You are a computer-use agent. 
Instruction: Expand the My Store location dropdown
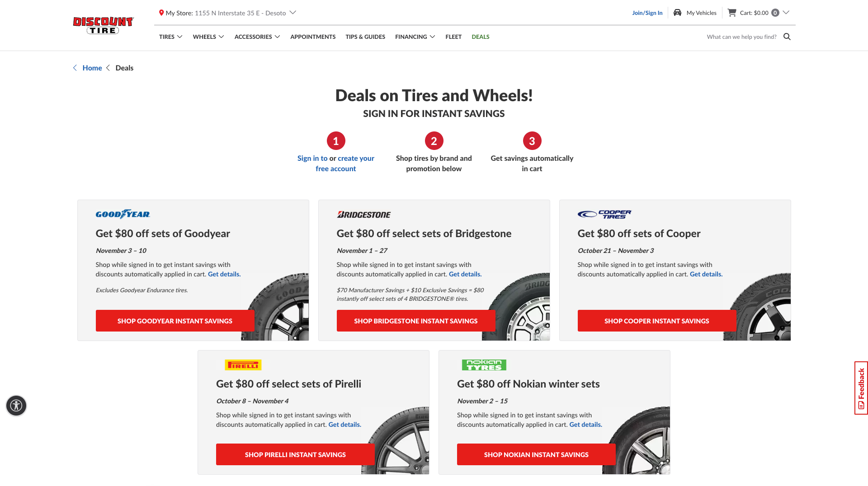click(293, 13)
